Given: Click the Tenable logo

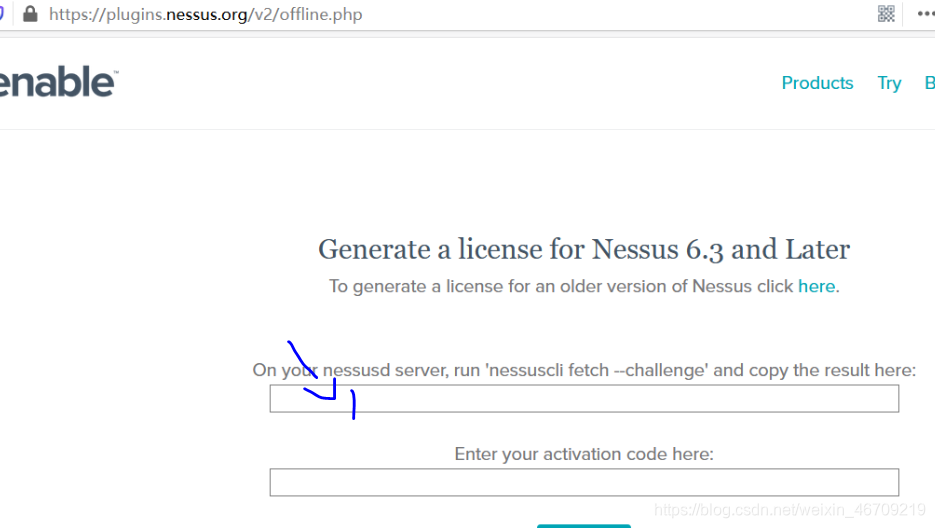Looking at the screenshot, I should click(x=57, y=82).
